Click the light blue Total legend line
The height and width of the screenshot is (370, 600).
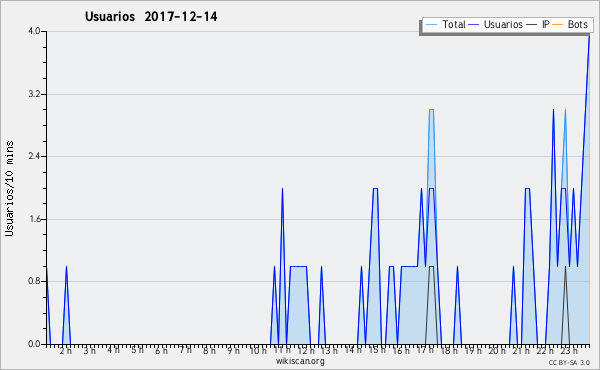point(431,24)
